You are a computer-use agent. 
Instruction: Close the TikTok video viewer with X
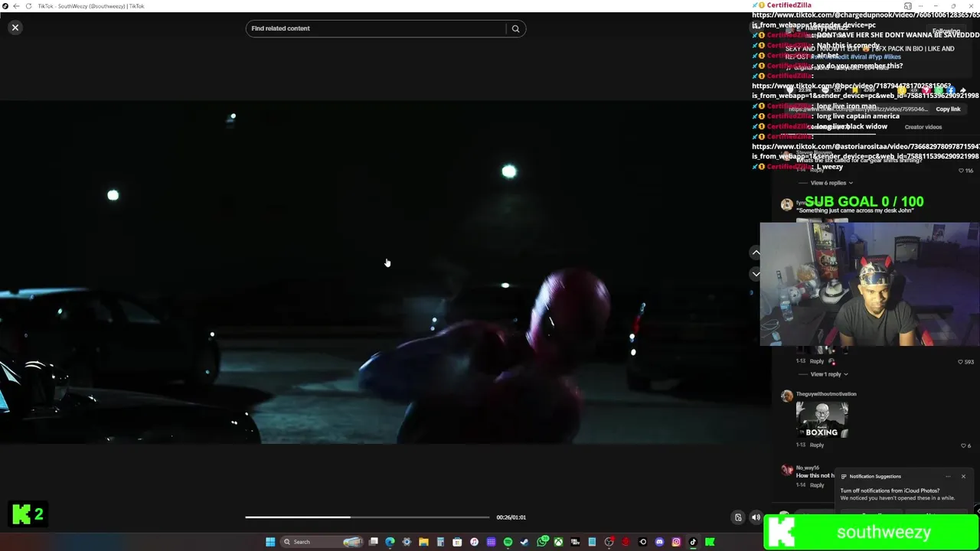click(15, 28)
